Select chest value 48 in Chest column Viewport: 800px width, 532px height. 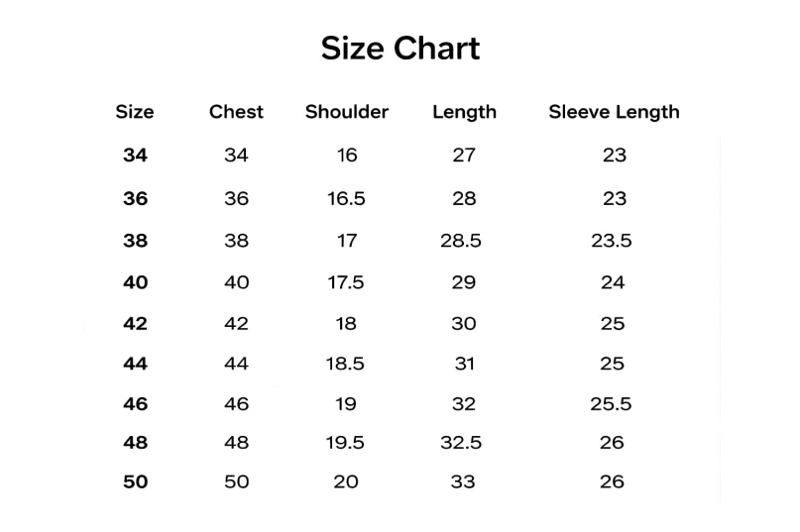pos(236,443)
